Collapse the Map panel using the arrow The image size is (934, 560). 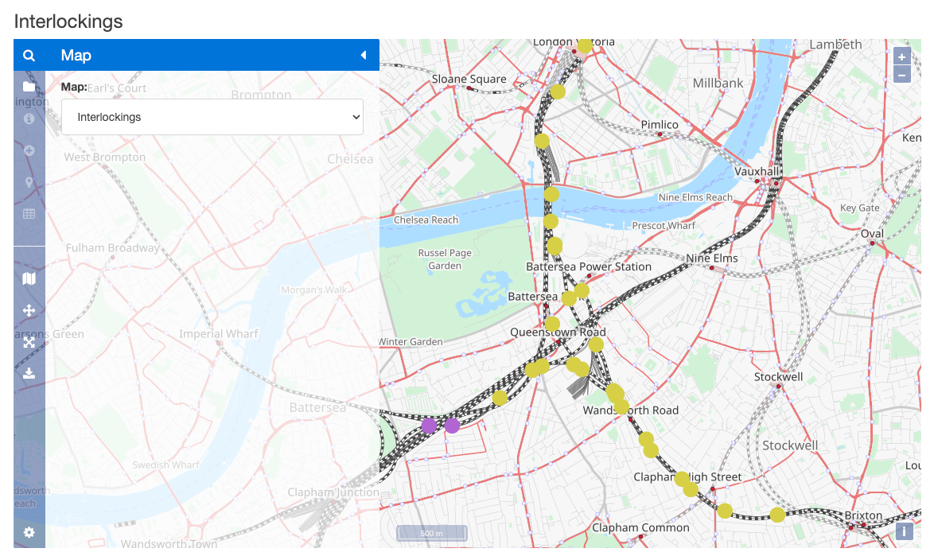point(364,55)
